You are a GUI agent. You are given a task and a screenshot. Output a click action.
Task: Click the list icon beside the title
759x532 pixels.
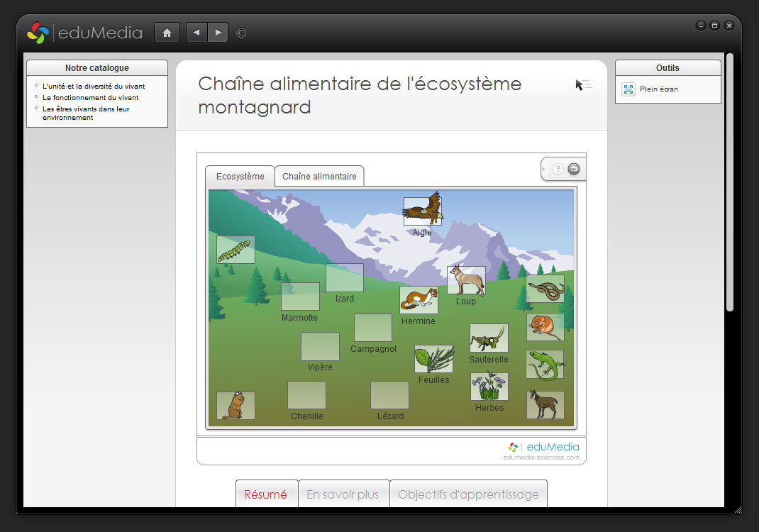click(583, 85)
